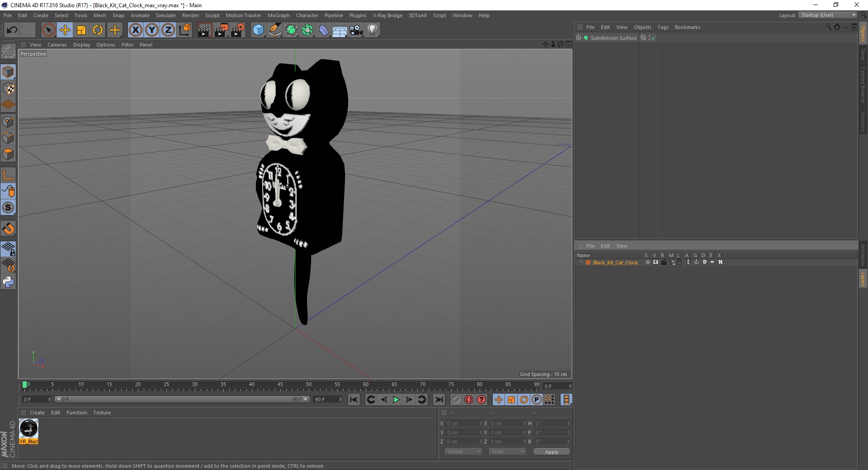The width and height of the screenshot is (868, 470).
Task: Play the animation forward
Action: 396,399
